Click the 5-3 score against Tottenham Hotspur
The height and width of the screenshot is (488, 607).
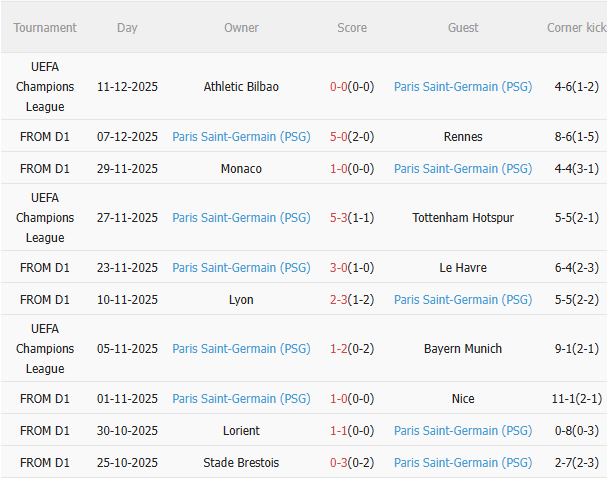[338, 218]
